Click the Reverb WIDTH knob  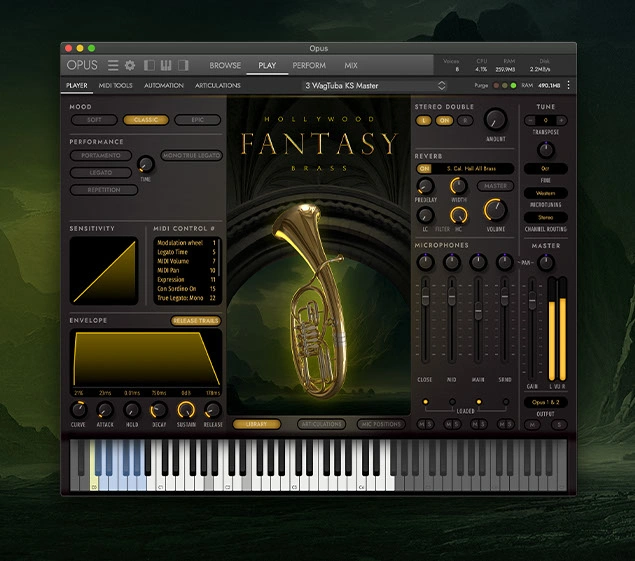(x=458, y=186)
